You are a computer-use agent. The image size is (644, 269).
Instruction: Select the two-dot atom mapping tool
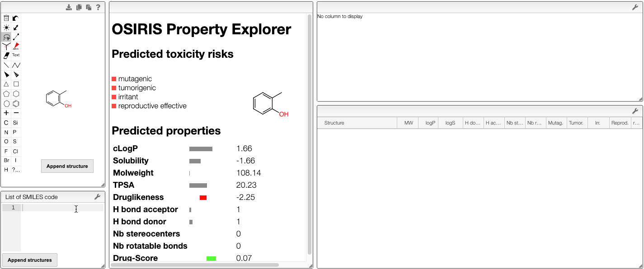16,37
